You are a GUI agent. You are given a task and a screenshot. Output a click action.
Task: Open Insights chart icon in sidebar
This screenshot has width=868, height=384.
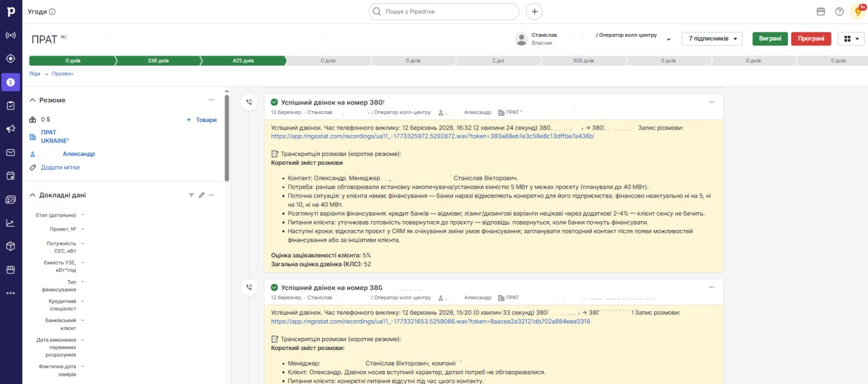coord(11,223)
